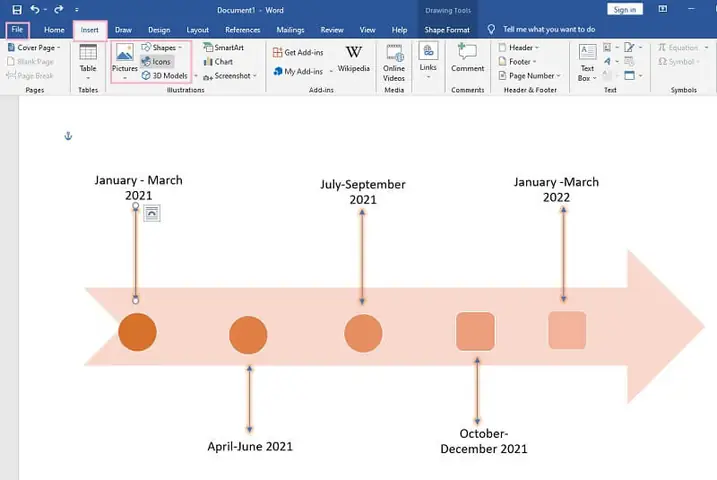The image size is (717, 480).
Task: Open the Footer dropdown
Action: click(x=517, y=61)
